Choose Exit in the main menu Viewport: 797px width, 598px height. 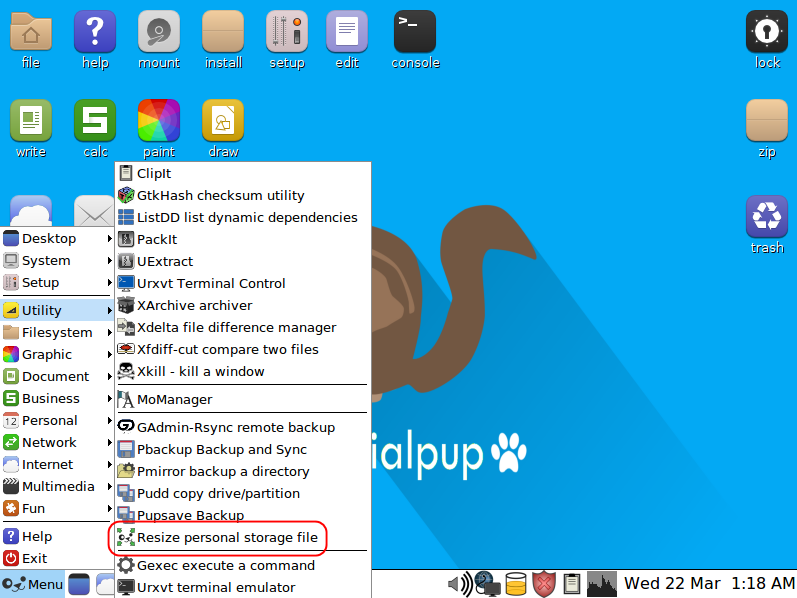pyautogui.click(x=57, y=558)
